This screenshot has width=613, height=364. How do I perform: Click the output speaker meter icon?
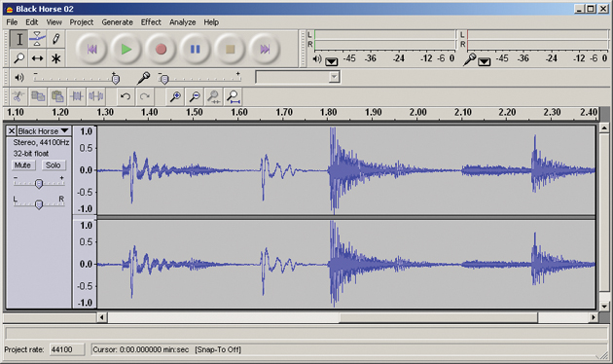coord(317,59)
